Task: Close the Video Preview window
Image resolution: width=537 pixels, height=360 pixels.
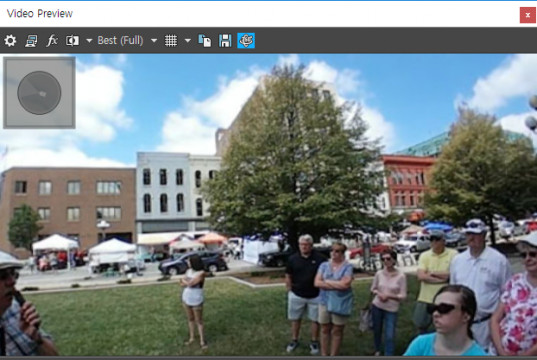Action: click(528, 15)
